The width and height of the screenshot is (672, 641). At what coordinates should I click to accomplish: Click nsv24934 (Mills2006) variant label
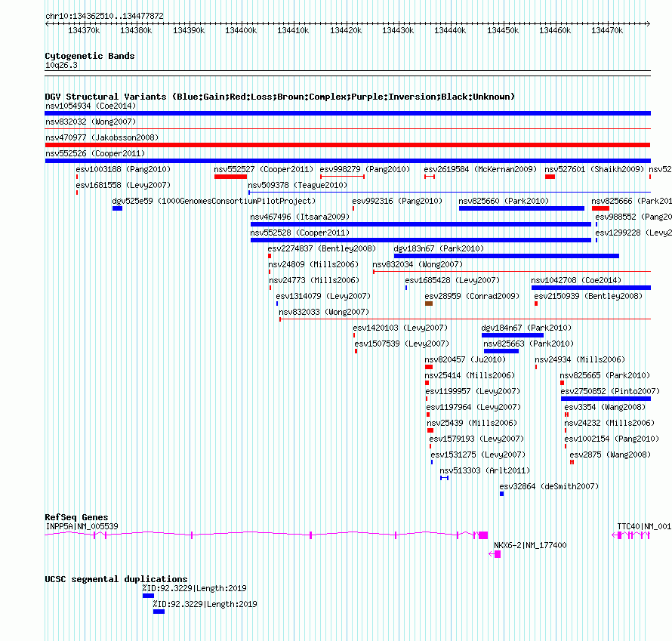(580, 359)
